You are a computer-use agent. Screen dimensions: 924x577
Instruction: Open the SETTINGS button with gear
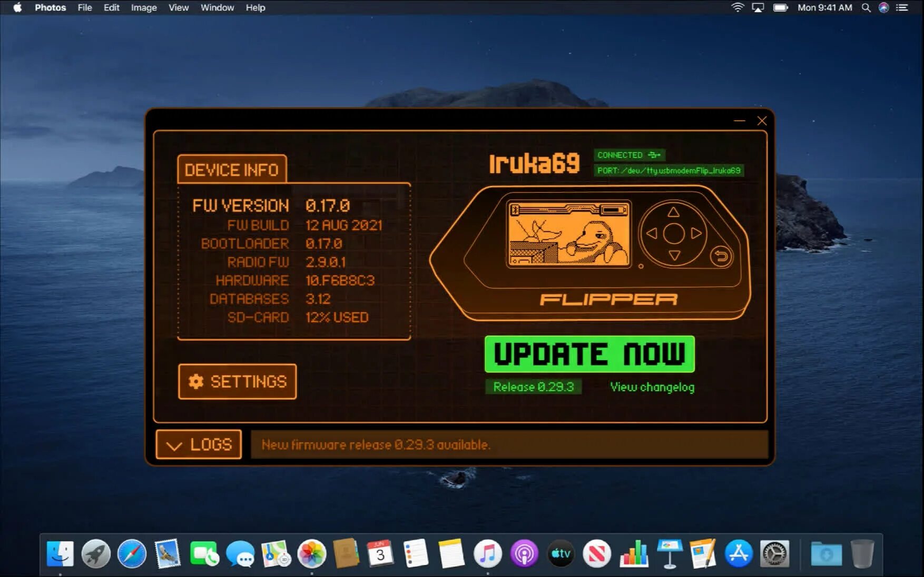(x=237, y=382)
